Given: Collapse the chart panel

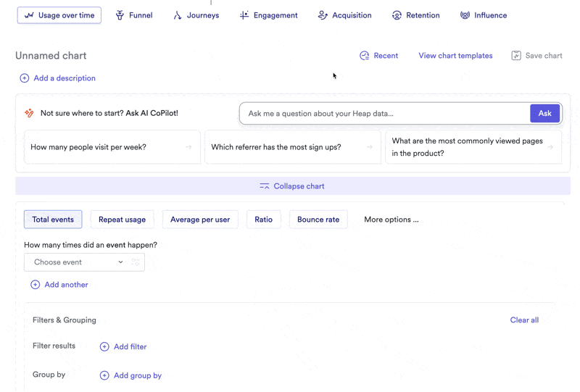Looking at the screenshot, I should (x=292, y=186).
